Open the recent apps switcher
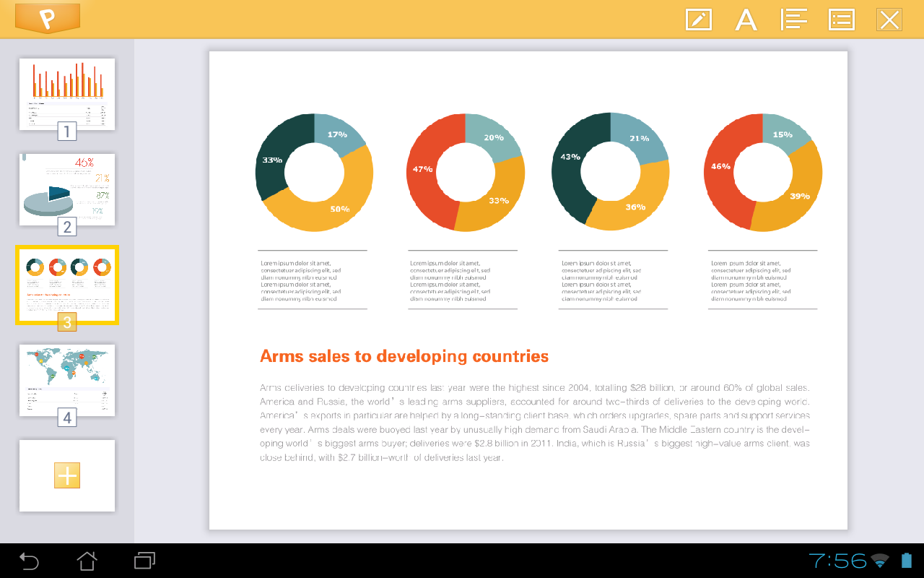This screenshot has height=578, width=924. coord(144,561)
